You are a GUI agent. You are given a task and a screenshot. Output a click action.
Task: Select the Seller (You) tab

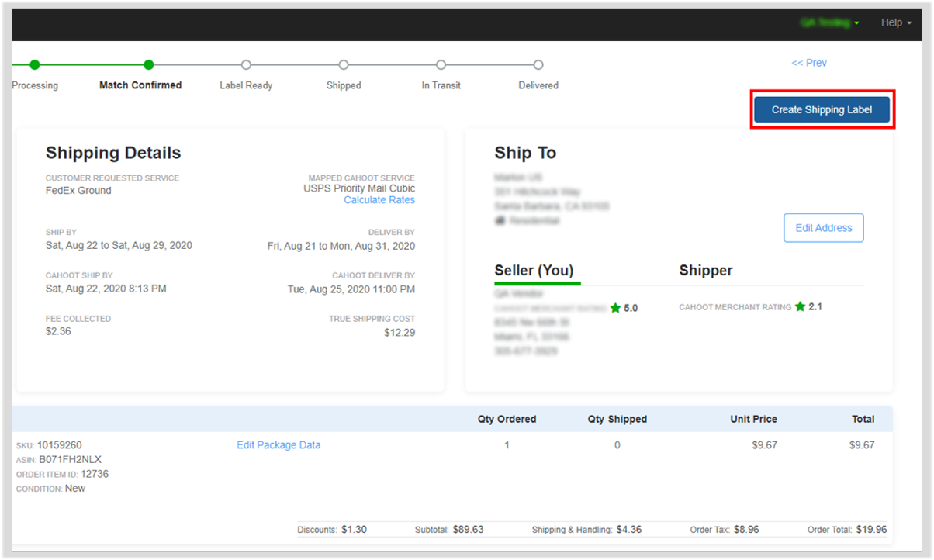[x=534, y=271]
